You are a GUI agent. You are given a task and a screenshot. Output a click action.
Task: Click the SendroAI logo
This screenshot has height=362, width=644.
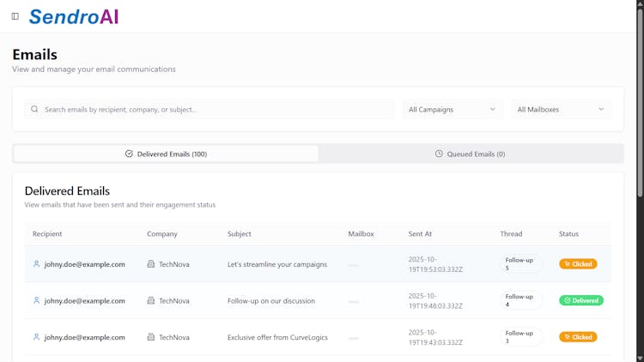coord(73,16)
